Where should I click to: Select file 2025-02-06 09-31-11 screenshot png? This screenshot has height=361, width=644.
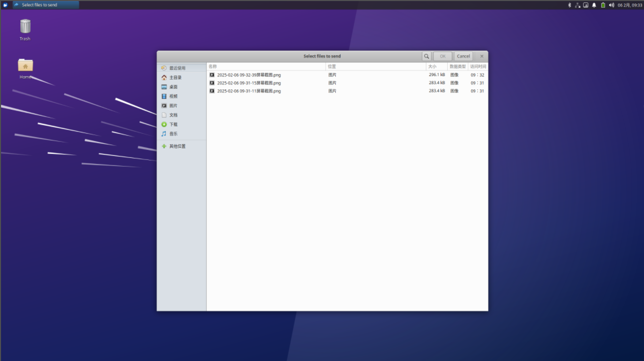click(347, 91)
